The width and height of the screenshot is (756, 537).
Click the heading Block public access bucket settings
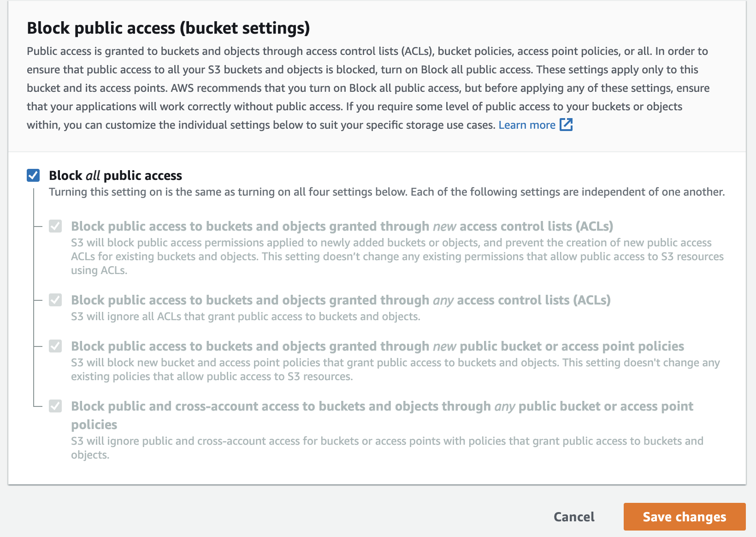(168, 28)
